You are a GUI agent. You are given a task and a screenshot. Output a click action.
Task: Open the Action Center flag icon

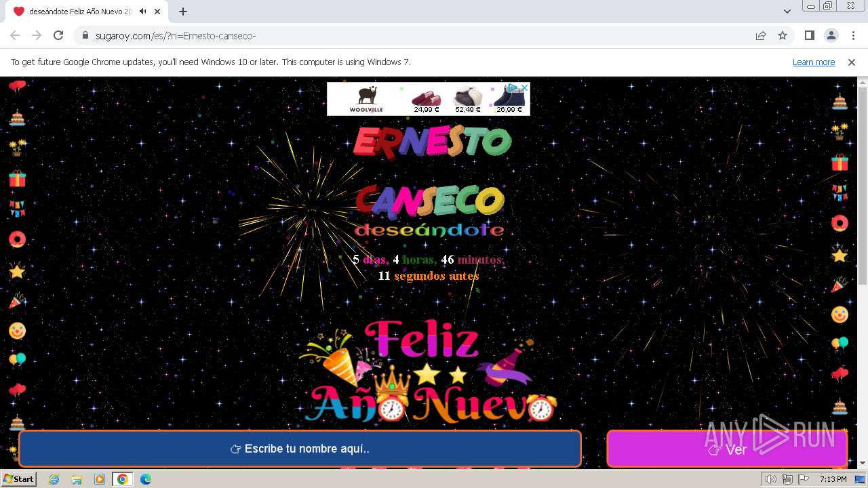(804, 480)
